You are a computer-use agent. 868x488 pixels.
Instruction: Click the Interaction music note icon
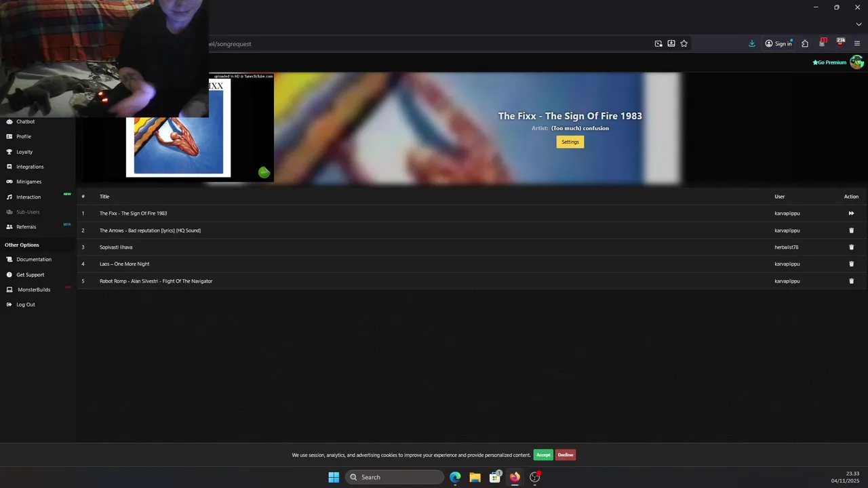point(9,197)
